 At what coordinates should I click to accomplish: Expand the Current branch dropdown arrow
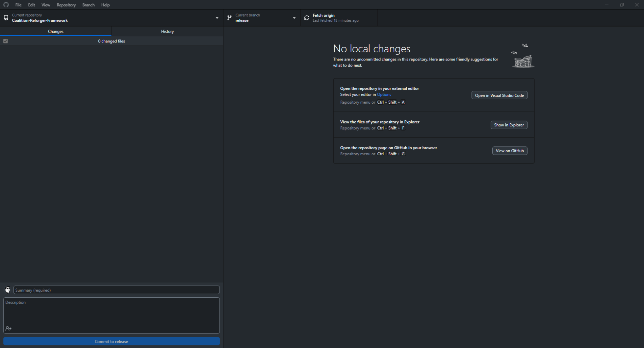[294, 18]
